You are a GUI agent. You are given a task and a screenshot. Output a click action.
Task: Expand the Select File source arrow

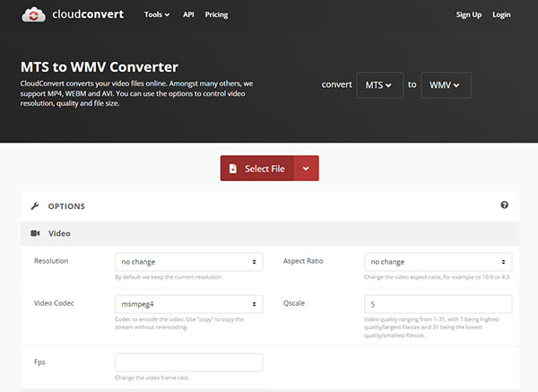[x=306, y=169]
